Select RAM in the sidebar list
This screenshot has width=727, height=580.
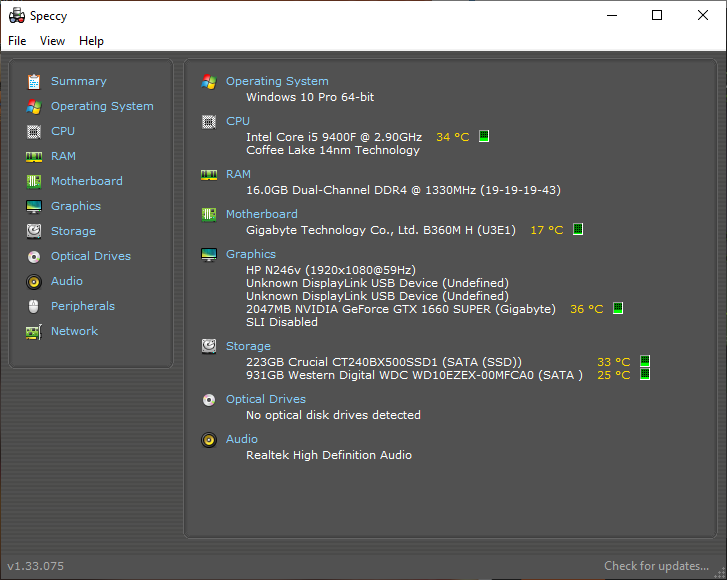[63, 156]
